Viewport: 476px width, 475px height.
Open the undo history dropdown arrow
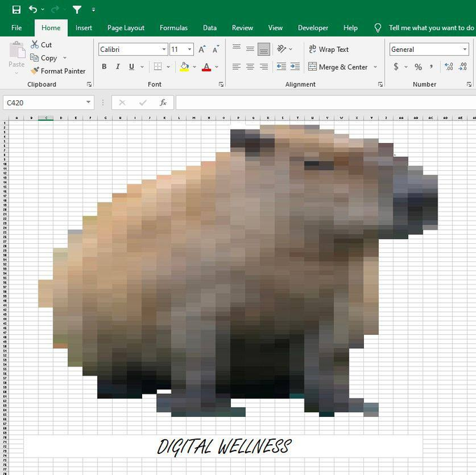pyautogui.click(x=43, y=9)
